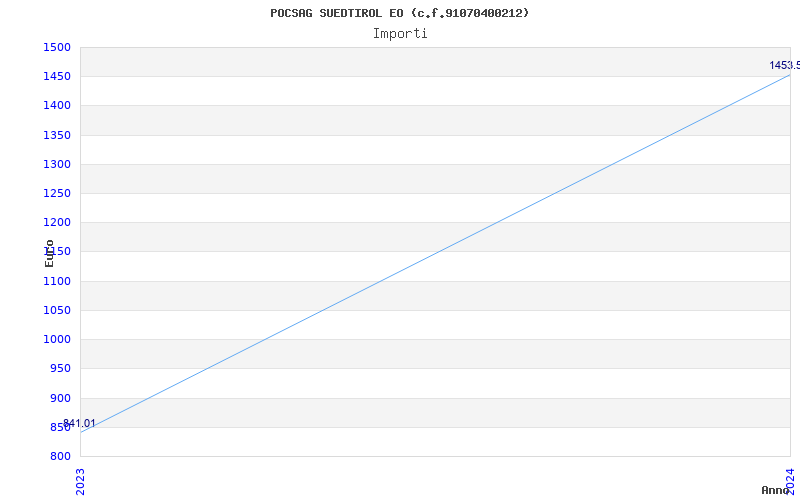Select the 1453.5 data point label
This screenshot has width=800, height=500.
(783, 65)
